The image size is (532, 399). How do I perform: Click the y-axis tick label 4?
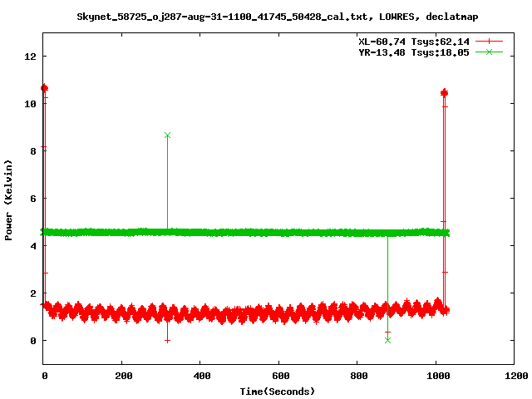[x=33, y=246]
